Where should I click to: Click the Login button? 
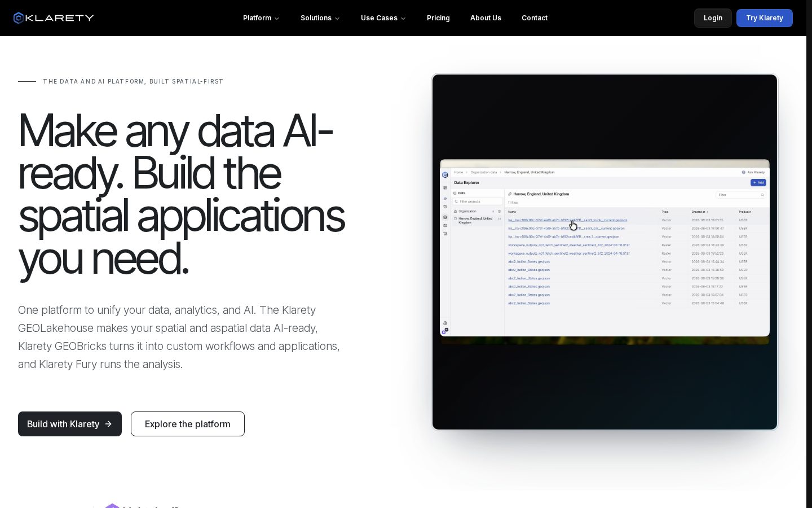tap(713, 18)
